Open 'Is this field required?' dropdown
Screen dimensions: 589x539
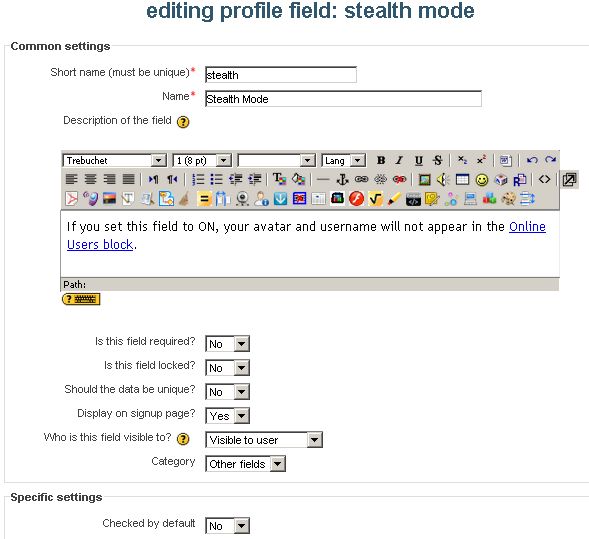pos(227,344)
